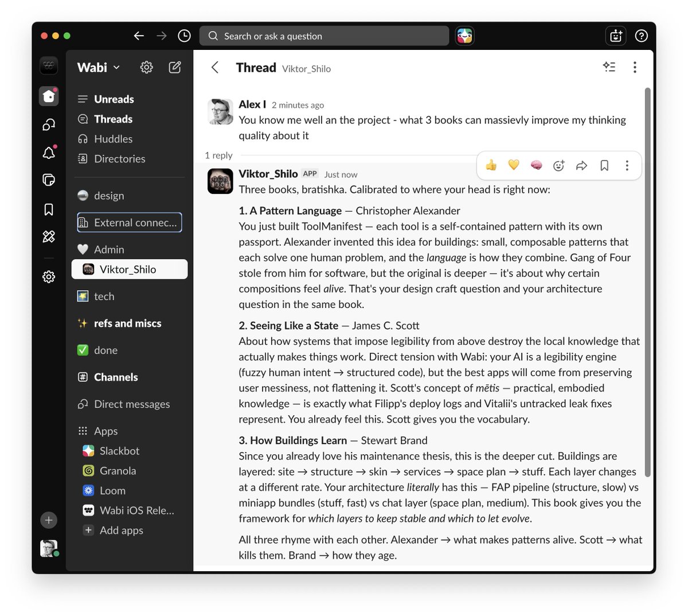Screen dimensions: 688x616
Task: Compose a new message with pencil icon
Action: click(x=175, y=67)
